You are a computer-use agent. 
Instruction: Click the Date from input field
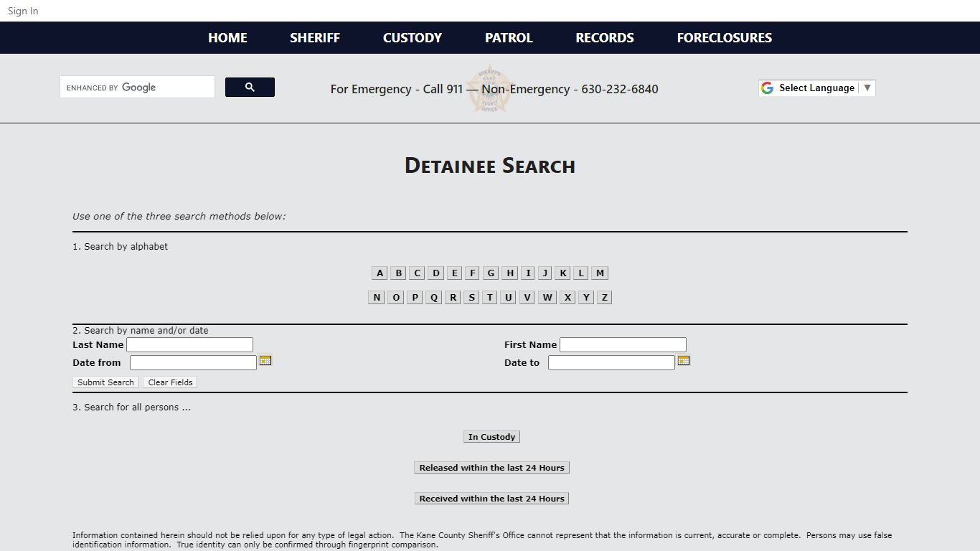[193, 363]
